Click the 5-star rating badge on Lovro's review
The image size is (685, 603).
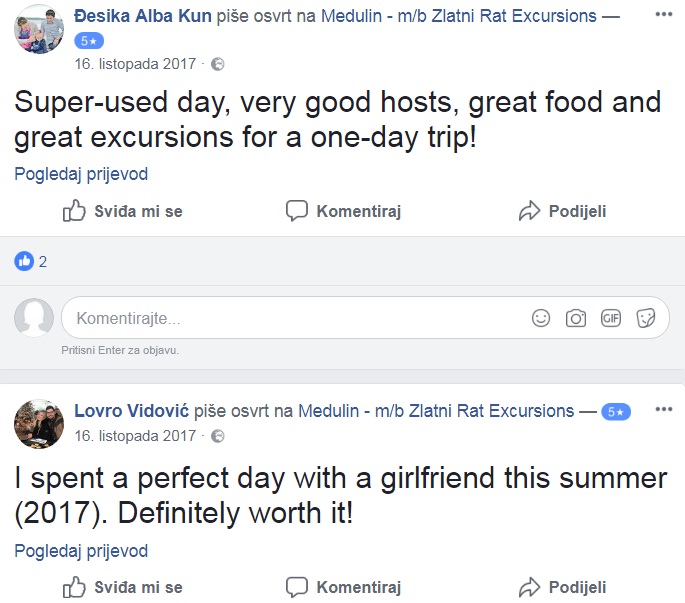point(616,412)
